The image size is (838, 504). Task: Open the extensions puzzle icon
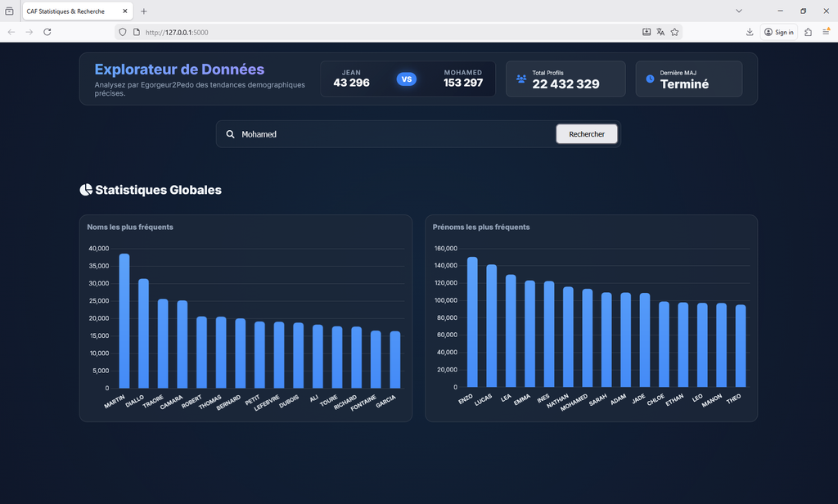point(809,32)
